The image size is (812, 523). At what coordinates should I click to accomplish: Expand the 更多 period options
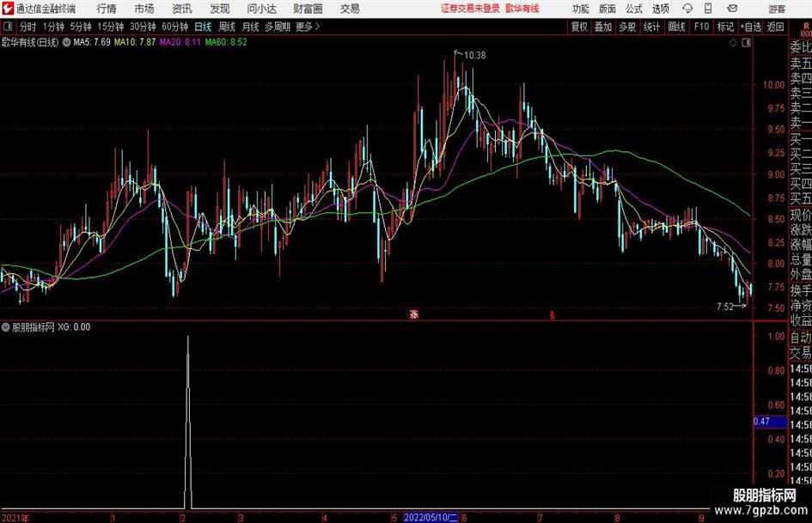coord(308,27)
